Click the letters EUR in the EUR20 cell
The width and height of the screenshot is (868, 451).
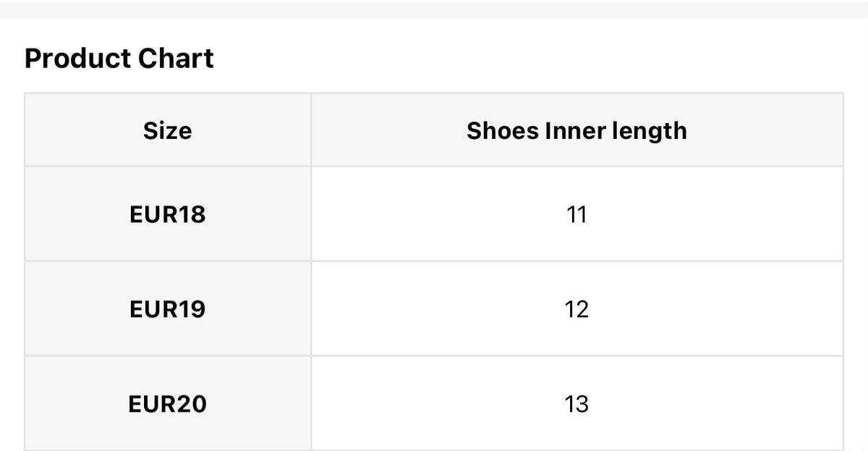tap(153, 404)
